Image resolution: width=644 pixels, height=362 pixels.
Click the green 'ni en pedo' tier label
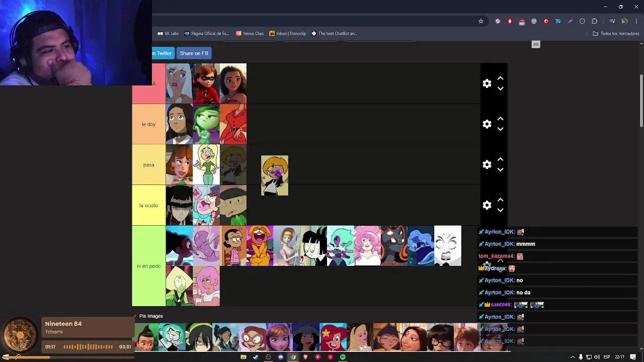coord(148,266)
